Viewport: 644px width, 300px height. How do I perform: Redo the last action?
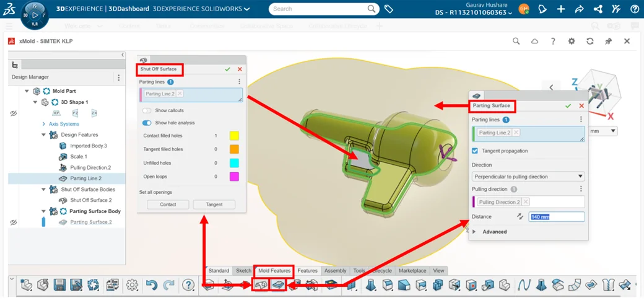point(169,285)
